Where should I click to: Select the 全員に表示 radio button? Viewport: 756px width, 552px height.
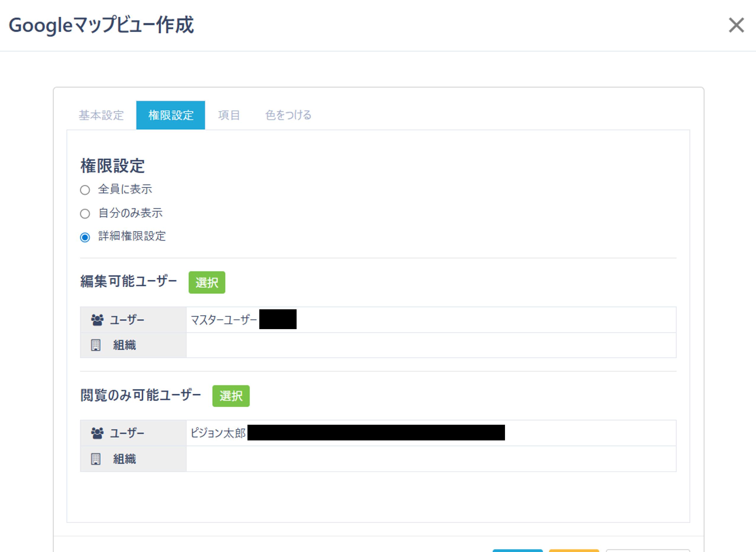point(85,189)
